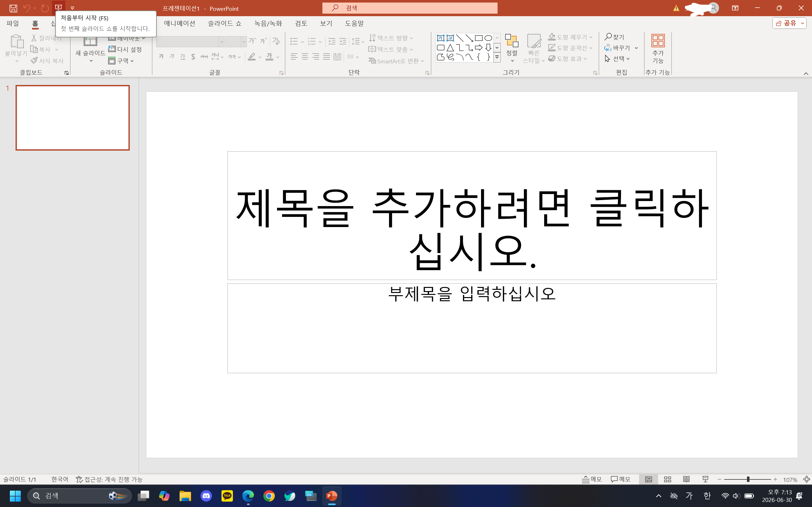Click 서식 복사 format painter
The width and height of the screenshot is (812, 507).
(x=47, y=61)
